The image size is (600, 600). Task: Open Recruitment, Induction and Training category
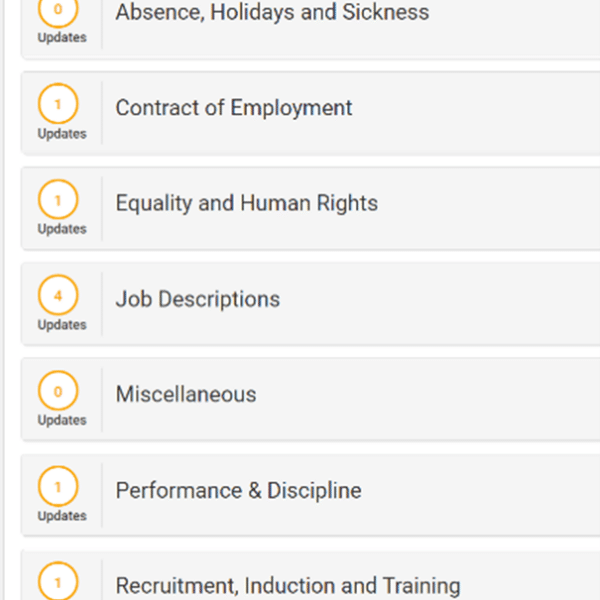(x=288, y=586)
